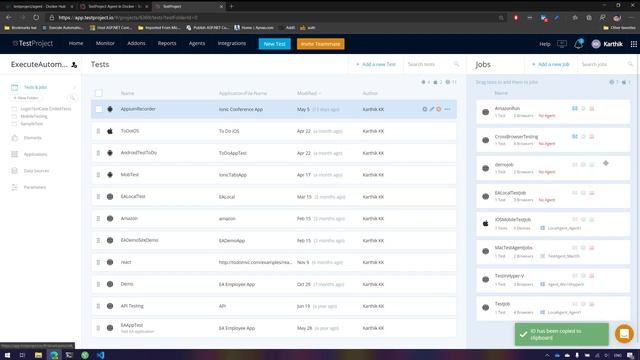Click the blue New Test button
The width and height of the screenshot is (640, 360).
[x=275, y=44]
